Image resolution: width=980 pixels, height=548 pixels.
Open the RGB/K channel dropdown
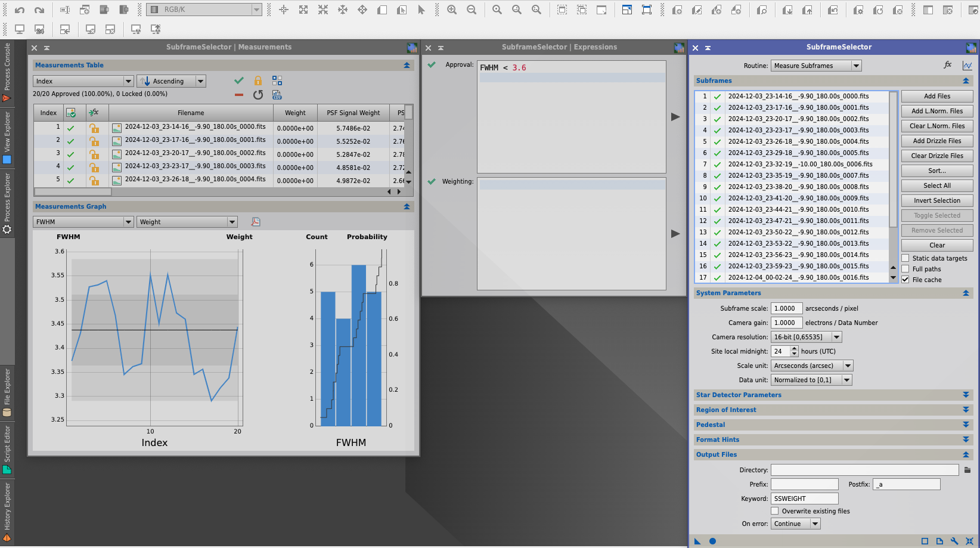(x=204, y=10)
